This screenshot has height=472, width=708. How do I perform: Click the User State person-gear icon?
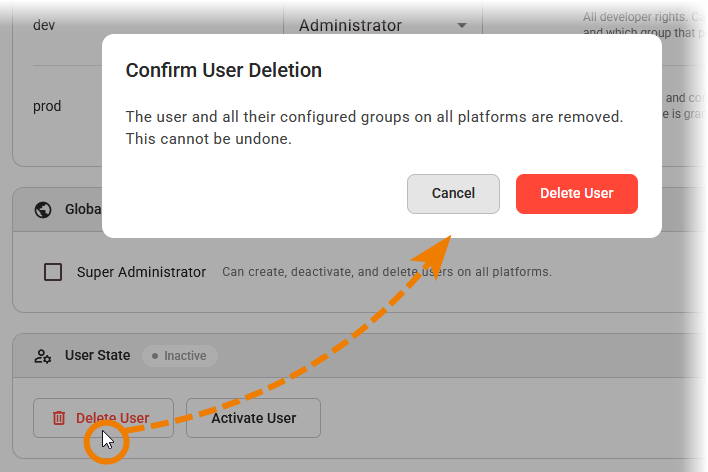click(43, 356)
